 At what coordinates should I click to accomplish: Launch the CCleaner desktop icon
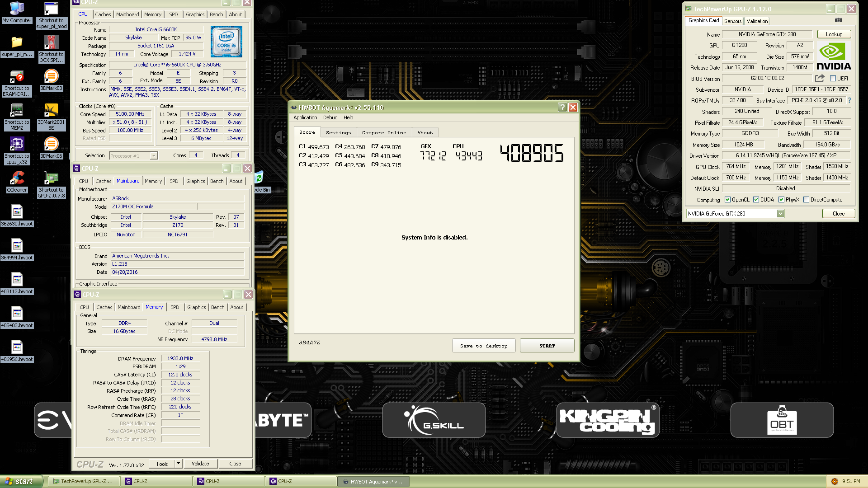tap(17, 182)
